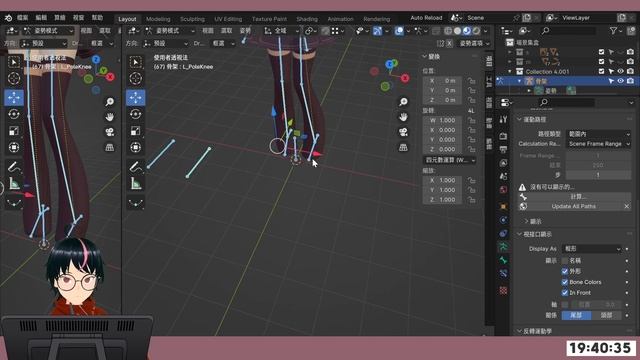Click the zoom magnifier icon in left viewport
This screenshot has width=640, height=360.
(110, 102)
